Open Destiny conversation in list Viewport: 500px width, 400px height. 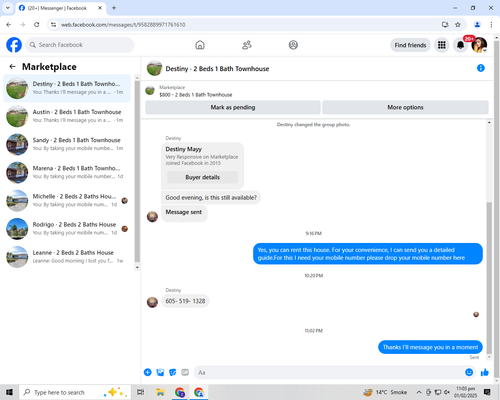point(67,88)
